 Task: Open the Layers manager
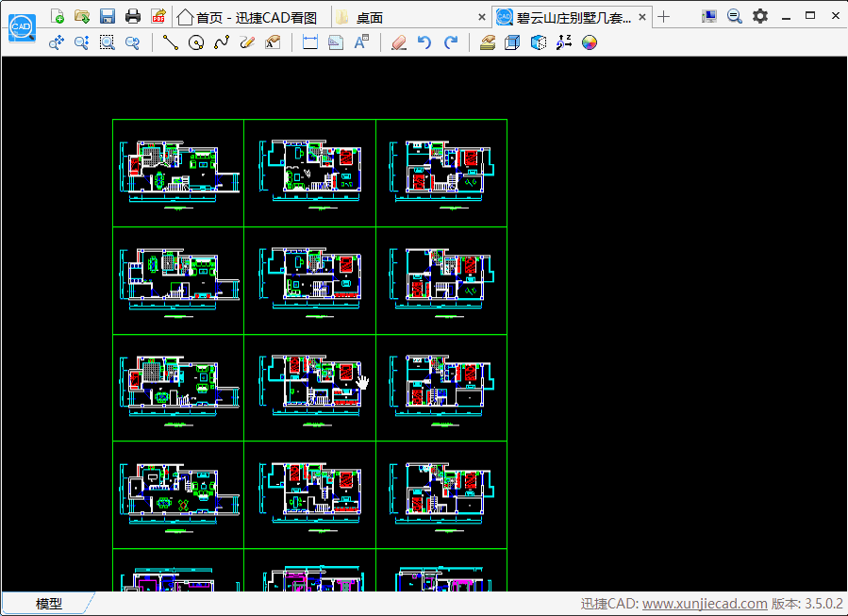click(x=488, y=42)
